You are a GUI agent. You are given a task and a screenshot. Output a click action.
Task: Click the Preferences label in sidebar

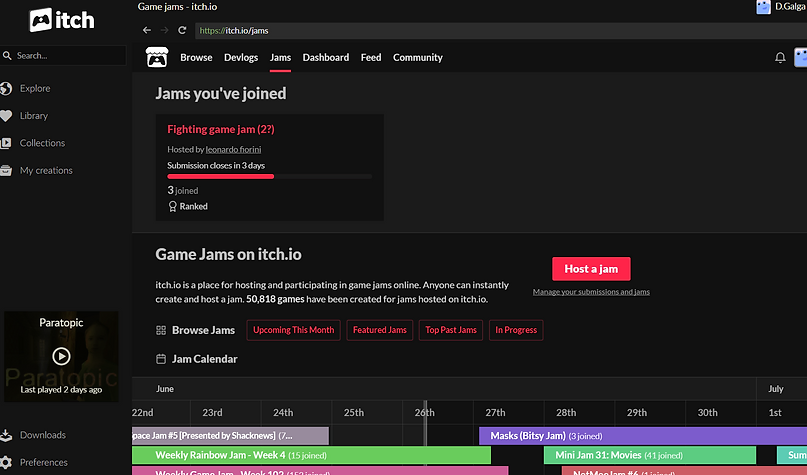tap(44, 462)
